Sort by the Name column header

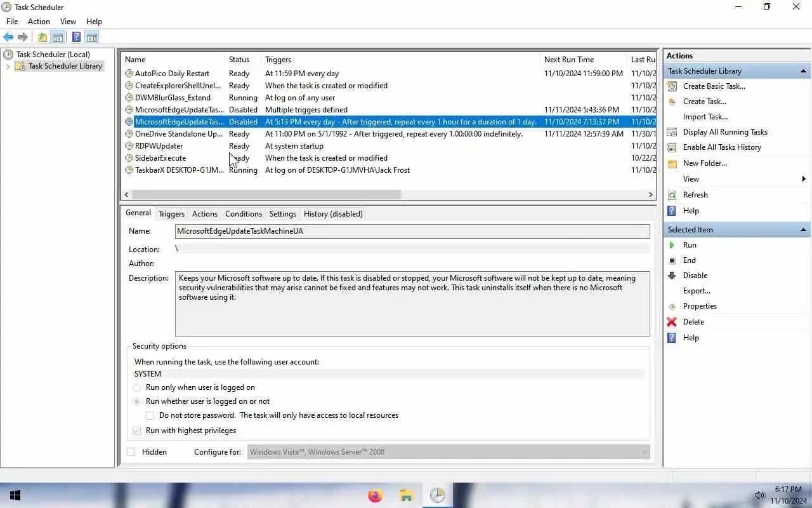point(173,60)
